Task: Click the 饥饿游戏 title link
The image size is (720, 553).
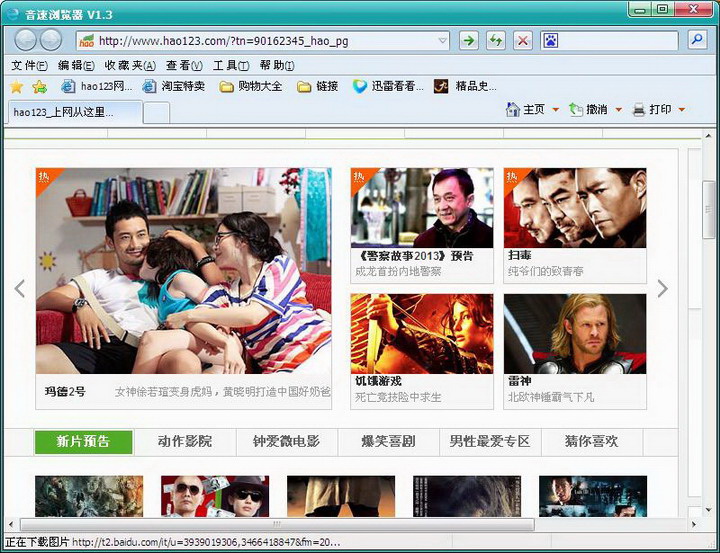Action: tap(378, 381)
